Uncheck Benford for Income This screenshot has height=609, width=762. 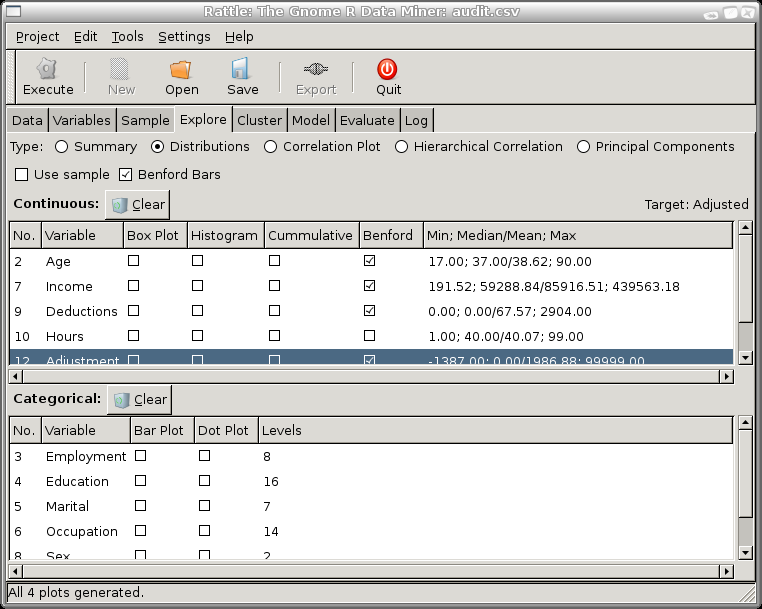(x=369, y=286)
